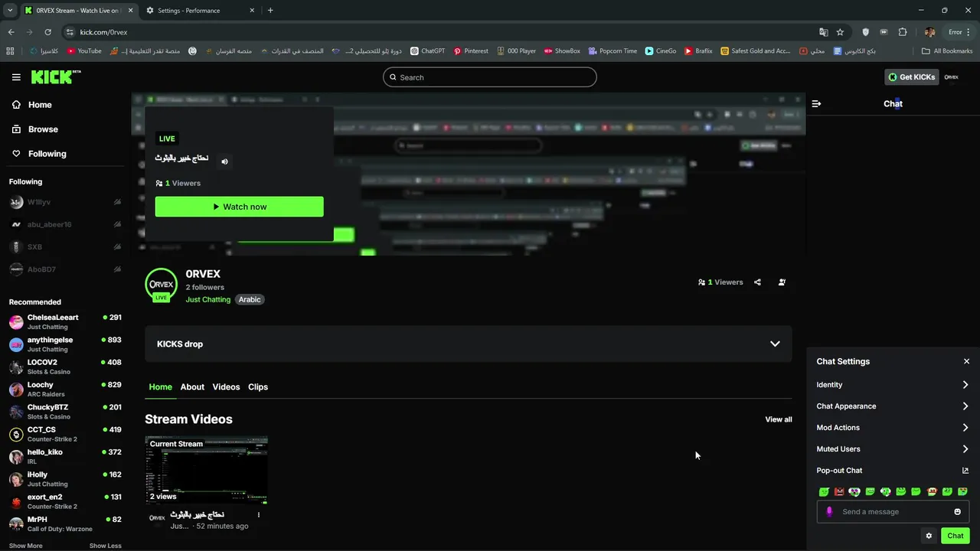Screen dimensions: 980x551
Task: Open ChatGPT bookmark
Action: pos(427,51)
